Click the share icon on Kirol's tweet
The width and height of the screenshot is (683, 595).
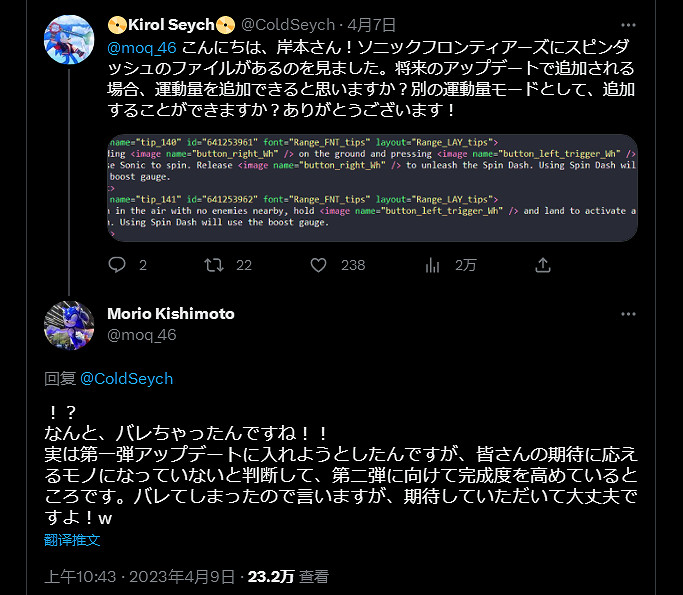[543, 265]
